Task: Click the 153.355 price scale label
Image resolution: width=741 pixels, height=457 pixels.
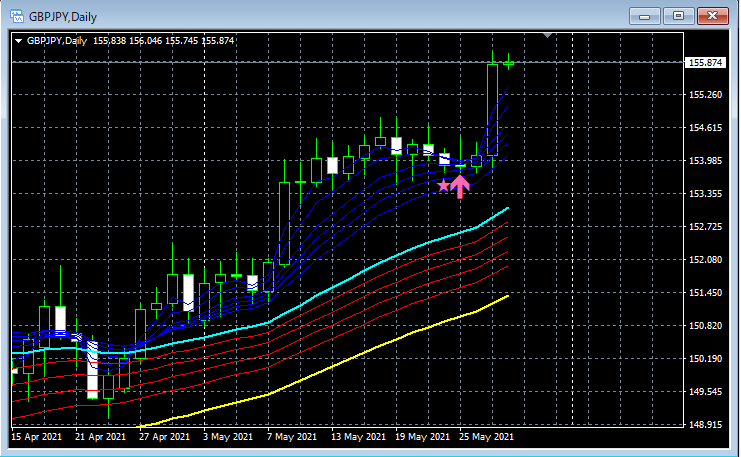Action: [705, 194]
